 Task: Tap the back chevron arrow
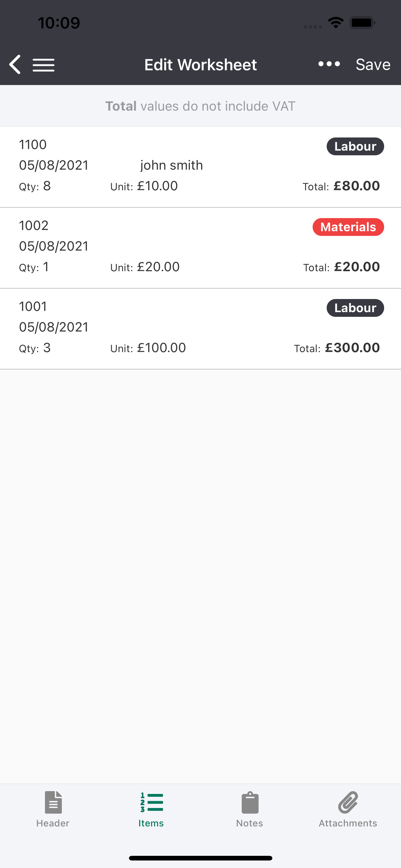(x=15, y=64)
